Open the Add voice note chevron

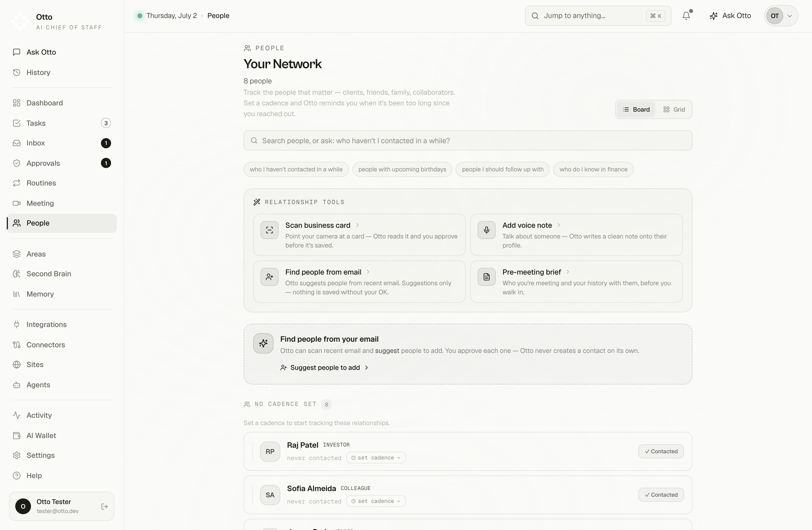(559, 225)
